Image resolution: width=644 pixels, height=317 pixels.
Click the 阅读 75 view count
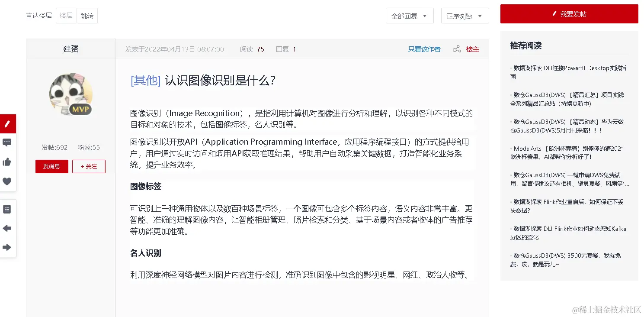252,49
